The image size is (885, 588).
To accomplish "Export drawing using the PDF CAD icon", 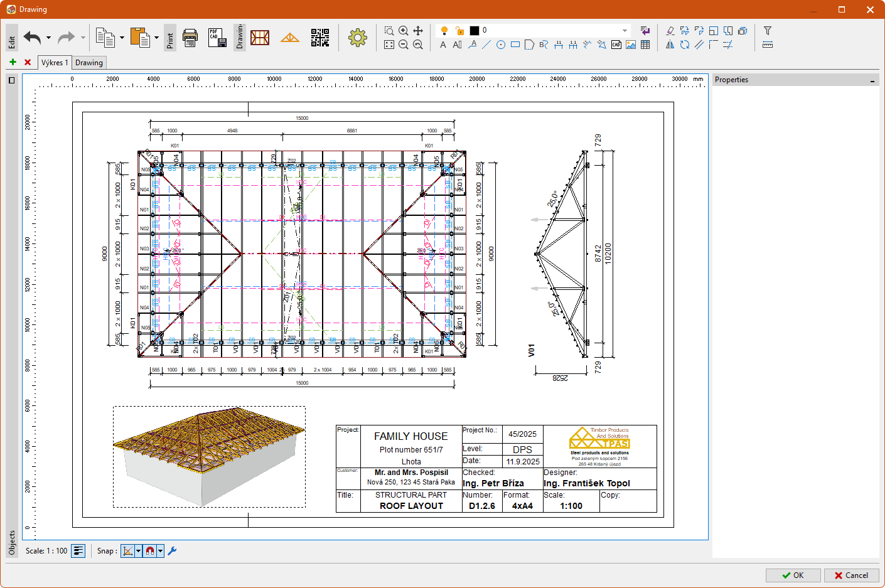I will tap(217, 38).
